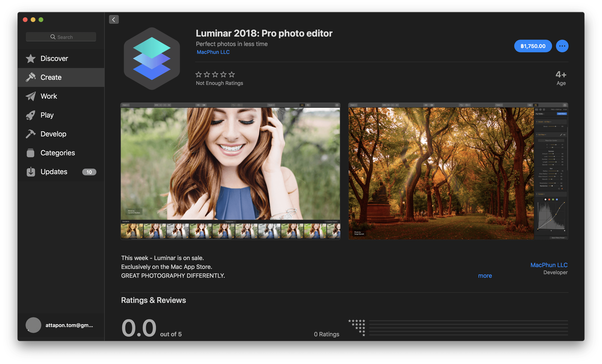
Task: Click the red close window button
Action: (25, 19)
